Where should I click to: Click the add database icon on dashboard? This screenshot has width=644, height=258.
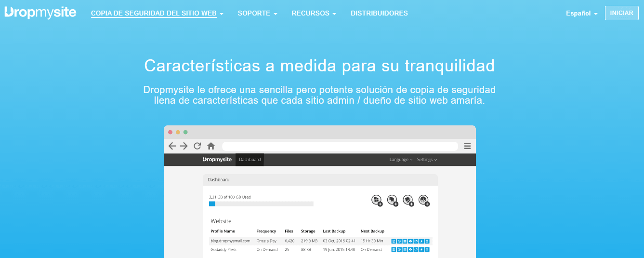[393, 200]
